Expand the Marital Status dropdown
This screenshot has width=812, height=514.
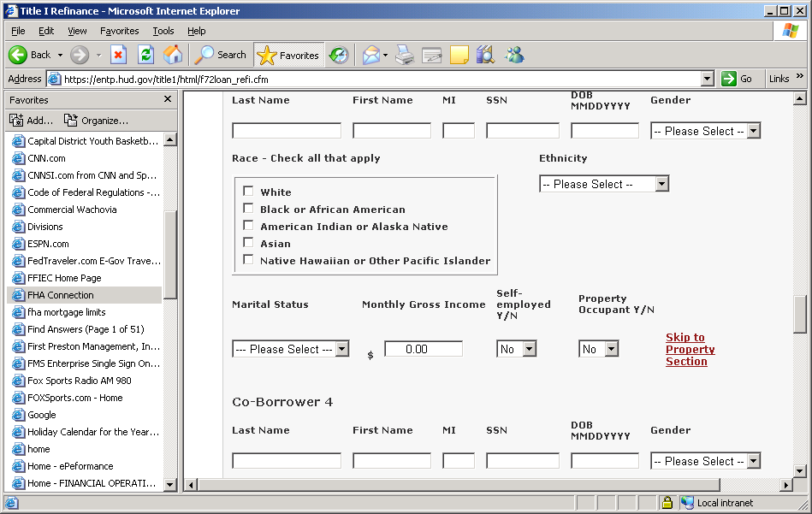tap(290, 349)
